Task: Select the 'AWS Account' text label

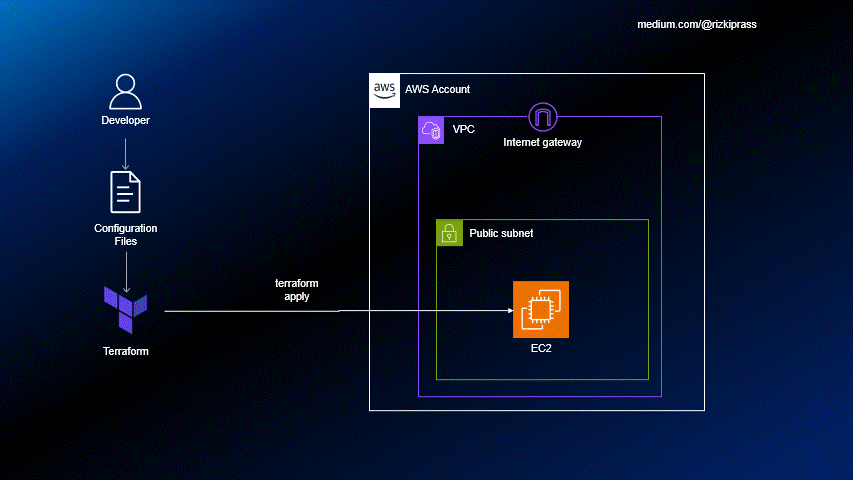Action: pyautogui.click(x=437, y=90)
